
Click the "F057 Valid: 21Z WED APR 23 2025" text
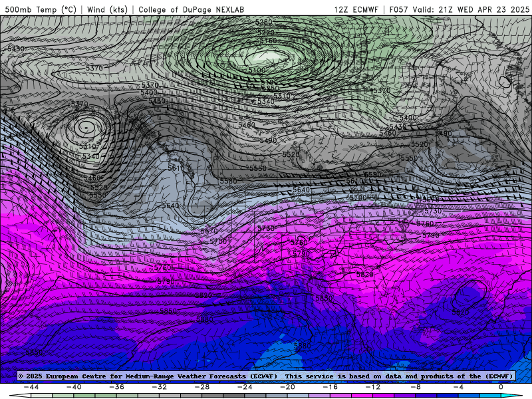459,9
